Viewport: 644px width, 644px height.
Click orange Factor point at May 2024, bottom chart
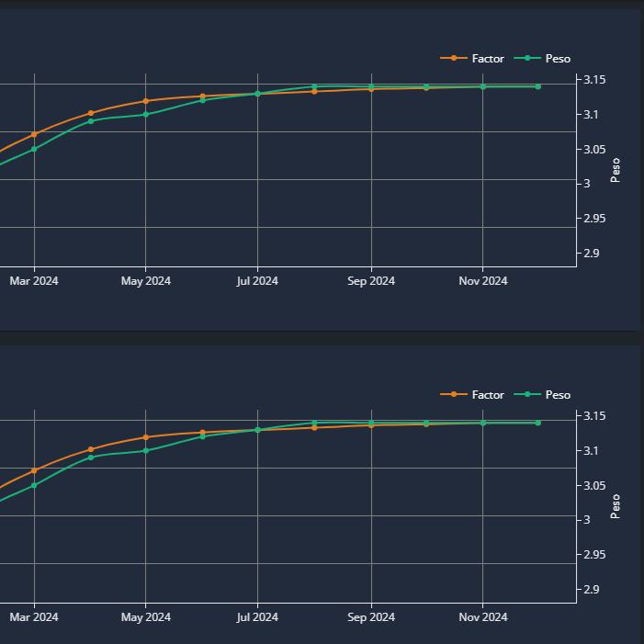(x=146, y=437)
